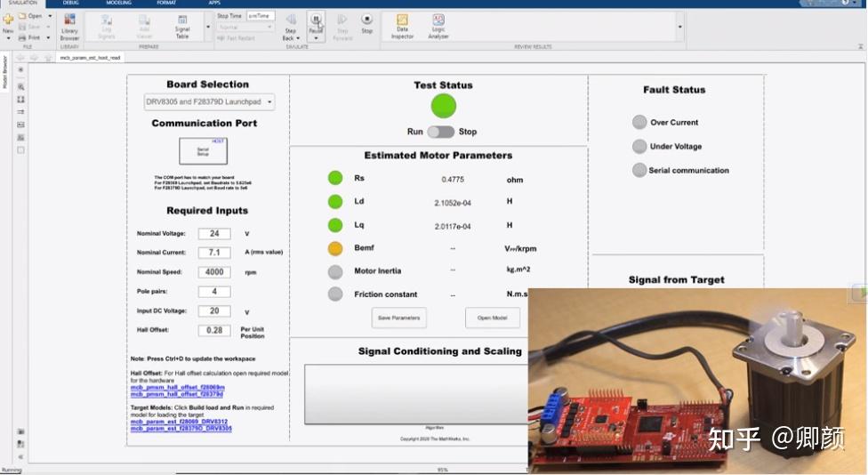Click the Open file button
The height and width of the screenshot is (475, 868).
(31, 16)
